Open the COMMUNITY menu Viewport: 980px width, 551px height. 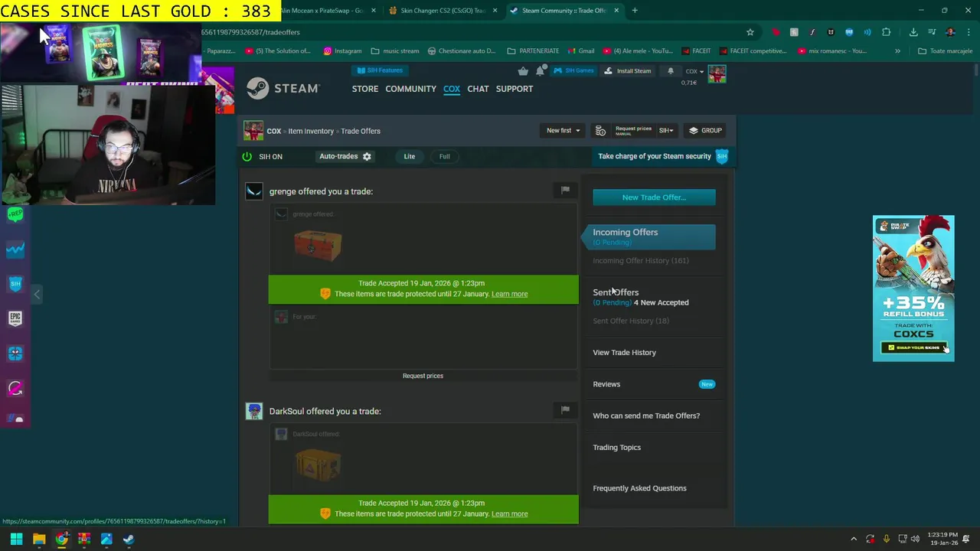pos(410,89)
